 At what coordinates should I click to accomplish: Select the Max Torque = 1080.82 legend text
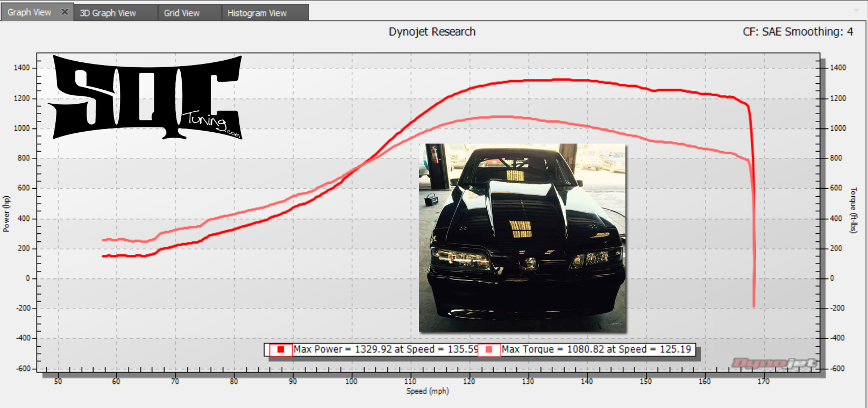tap(596, 349)
